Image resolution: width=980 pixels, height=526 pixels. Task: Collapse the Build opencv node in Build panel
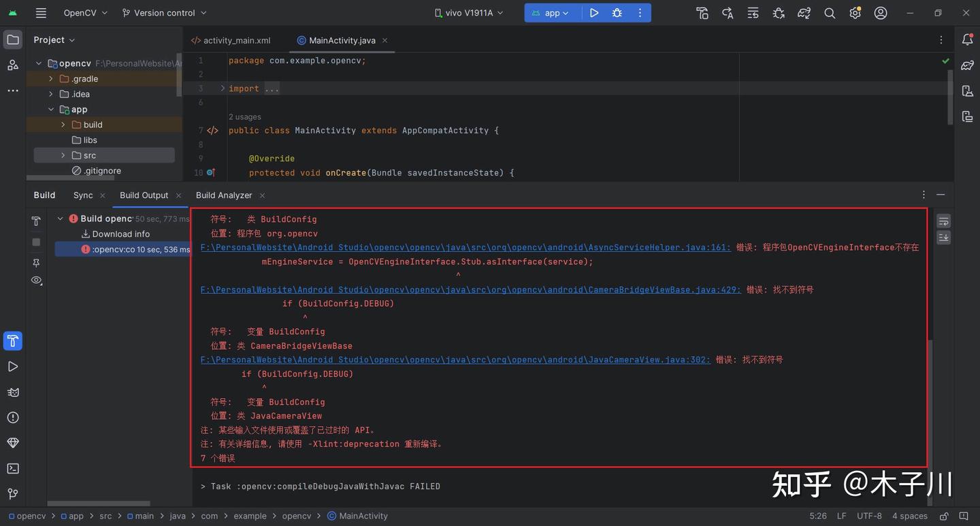click(60, 218)
